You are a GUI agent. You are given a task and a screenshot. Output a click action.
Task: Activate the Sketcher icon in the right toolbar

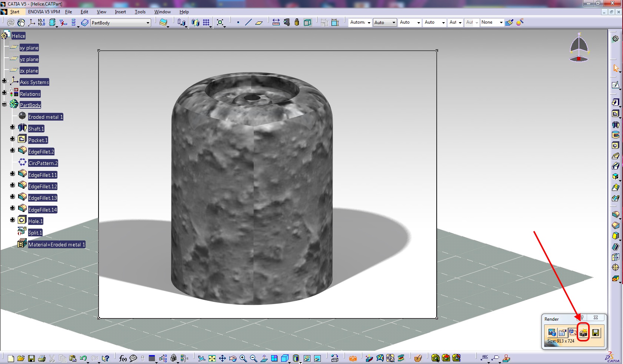tap(615, 85)
